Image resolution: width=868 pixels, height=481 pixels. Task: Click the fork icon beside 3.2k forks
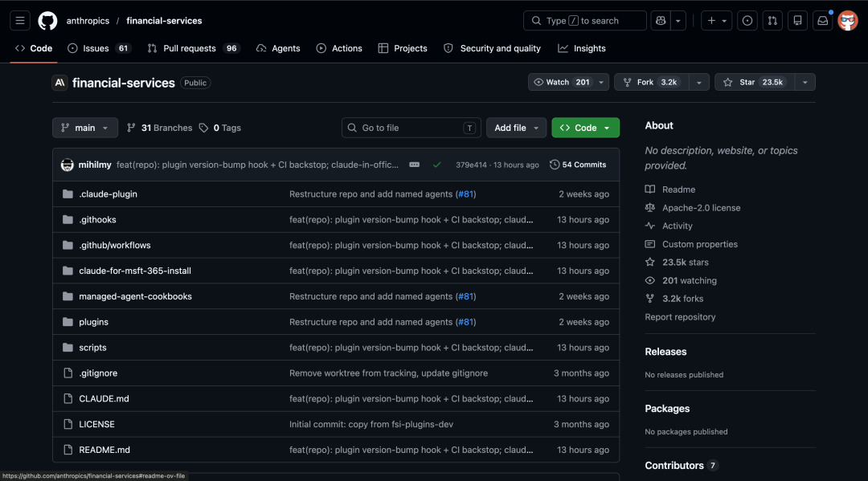(650, 299)
